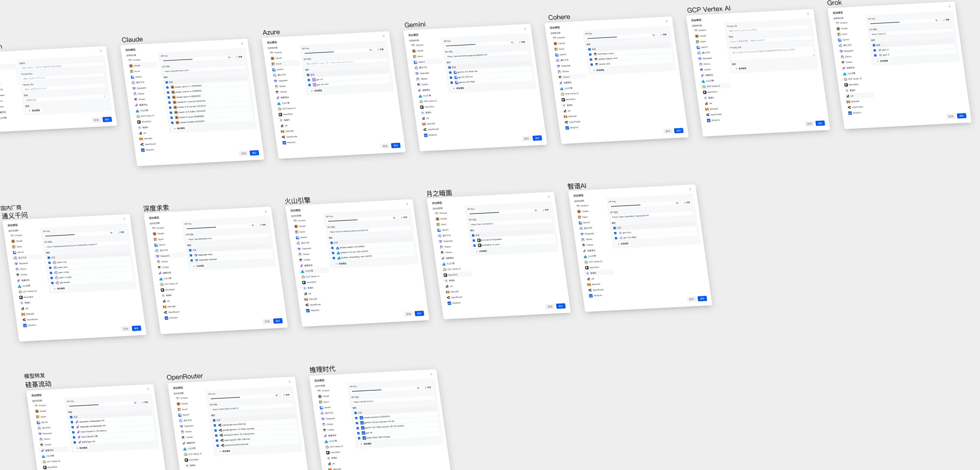The height and width of the screenshot is (470, 980).
Task: Click the Cohere icon in the 月之暗面 dialog sidebar
Action: coord(442,253)
